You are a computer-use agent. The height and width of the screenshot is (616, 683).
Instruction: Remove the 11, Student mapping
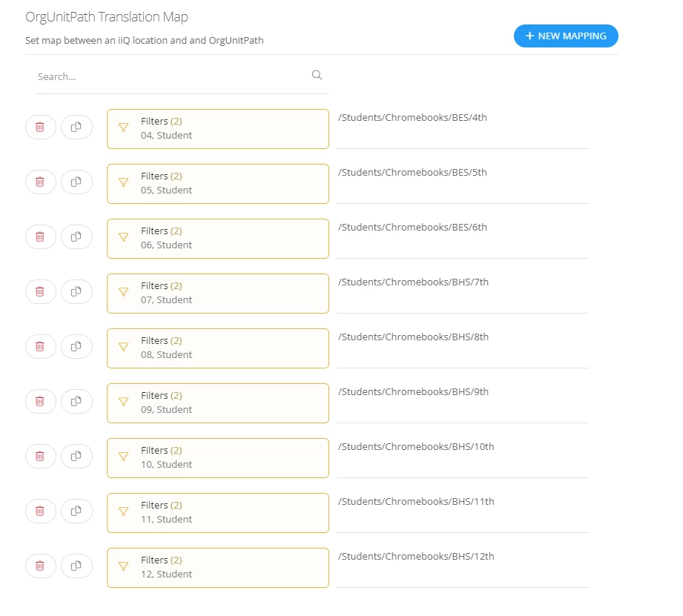[40, 511]
